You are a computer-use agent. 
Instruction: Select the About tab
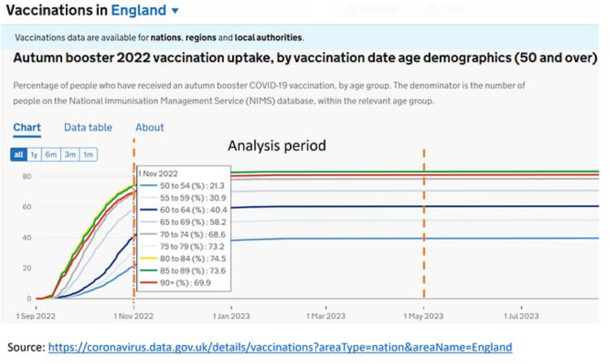(149, 127)
